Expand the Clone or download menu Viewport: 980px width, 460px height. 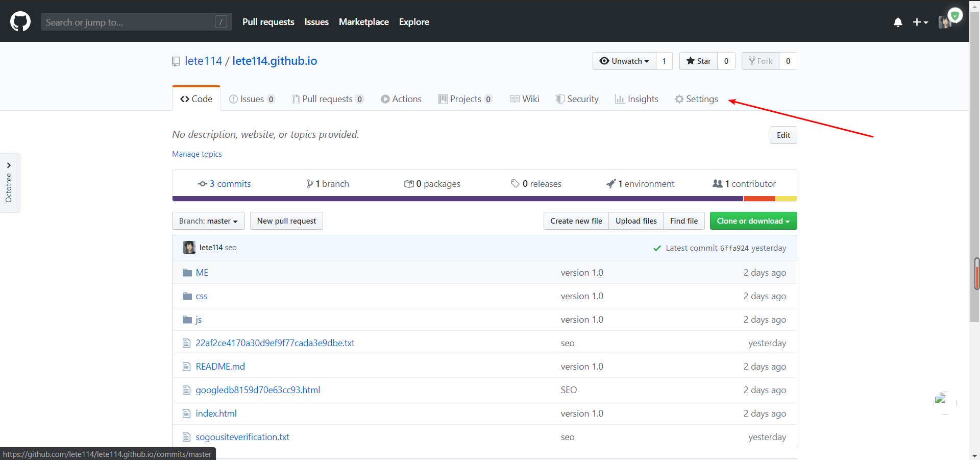[753, 221]
